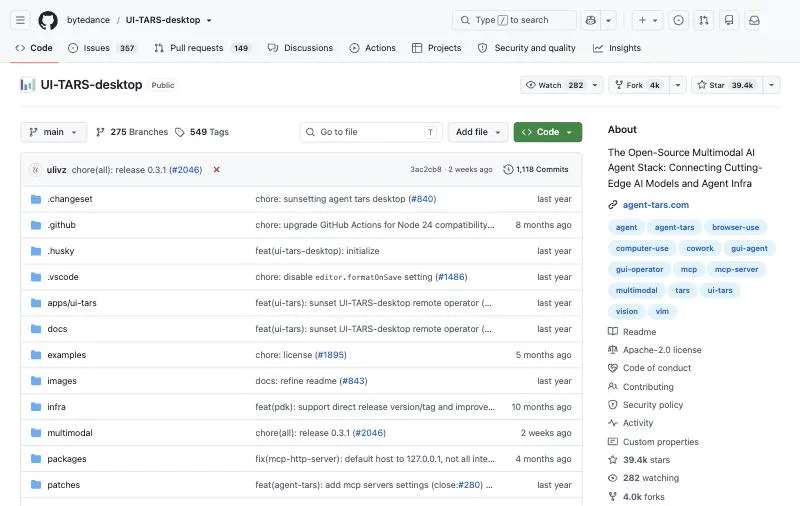Image resolution: width=800 pixels, height=506 pixels.
Task: View the 1,118 Commits history
Action: pyautogui.click(x=536, y=169)
